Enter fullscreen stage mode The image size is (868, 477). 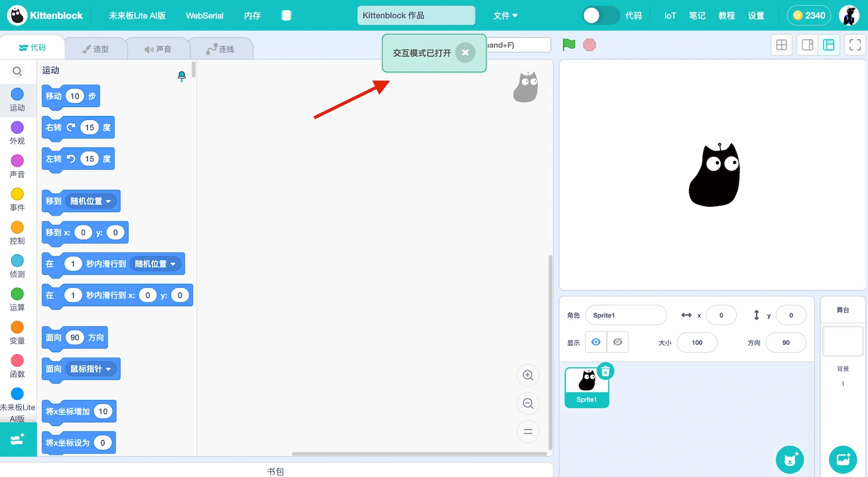855,45
